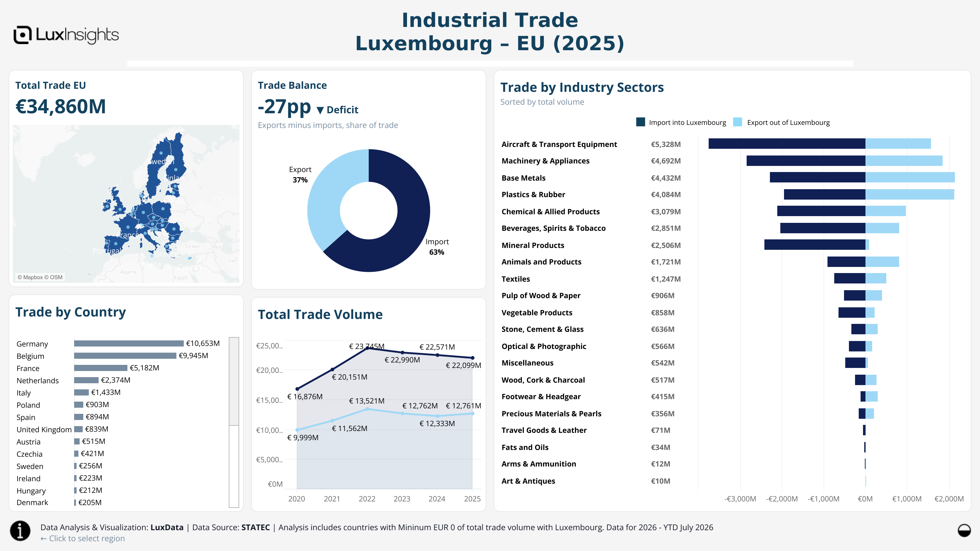Click the €5,328M Aircraft sector value

click(666, 144)
